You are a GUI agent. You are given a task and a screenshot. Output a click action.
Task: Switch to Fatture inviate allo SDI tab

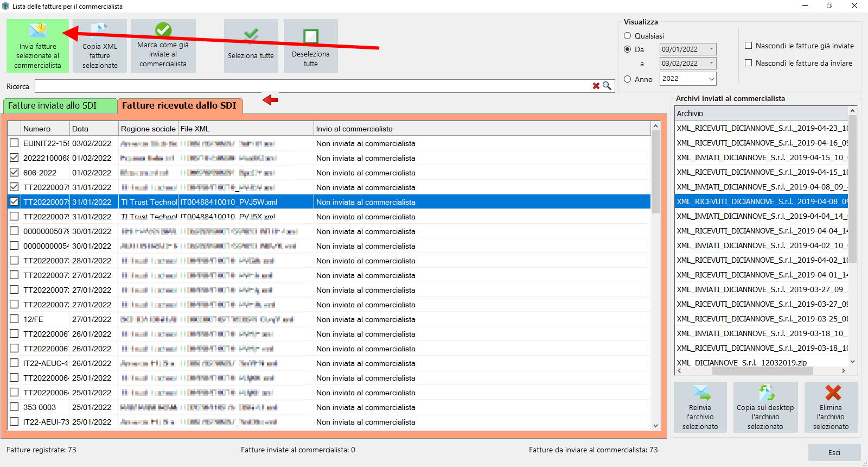tap(60, 106)
